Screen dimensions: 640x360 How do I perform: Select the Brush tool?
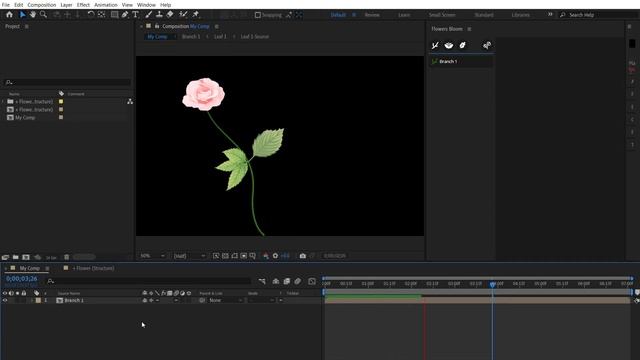pos(149,14)
